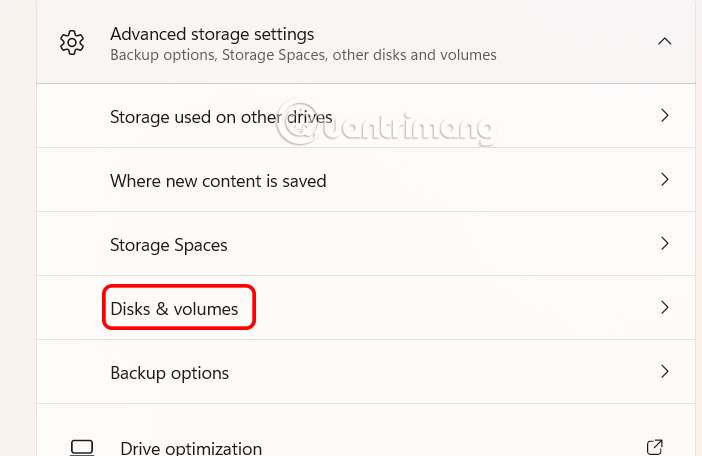702x456 pixels.
Task: Select the Disks & volumes label
Action: coord(174,309)
